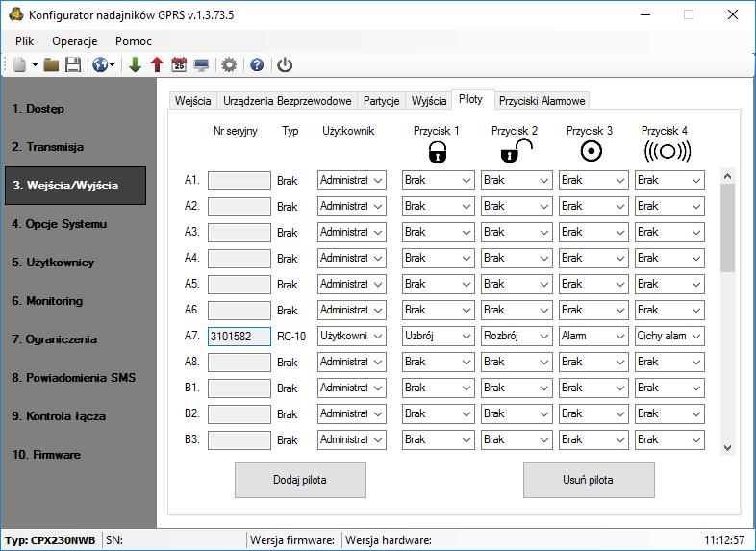Switch to Urządzenia Bezprzewodowe tab
This screenshot has height=551, width=756.
pyautogui.click(x=287, y=101)
